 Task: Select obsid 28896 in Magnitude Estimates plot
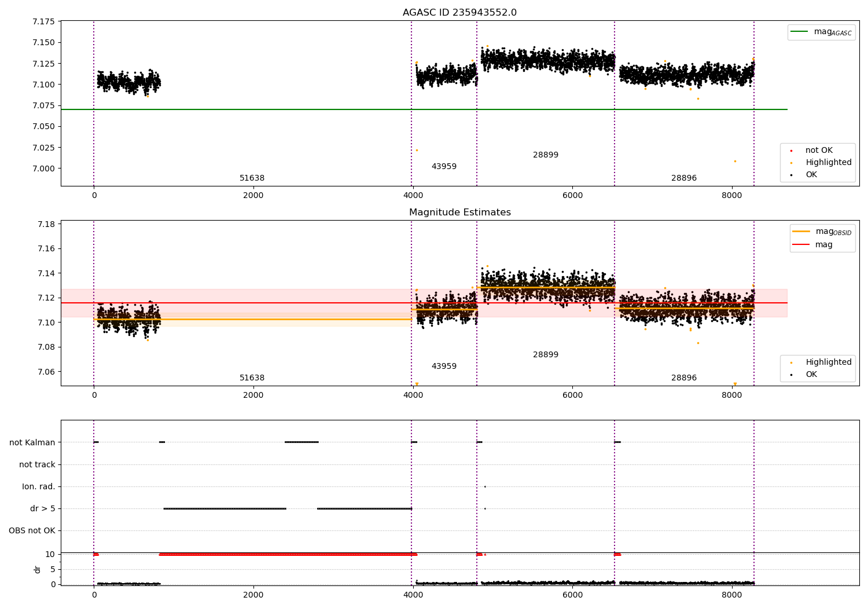(x=684, y=378)
